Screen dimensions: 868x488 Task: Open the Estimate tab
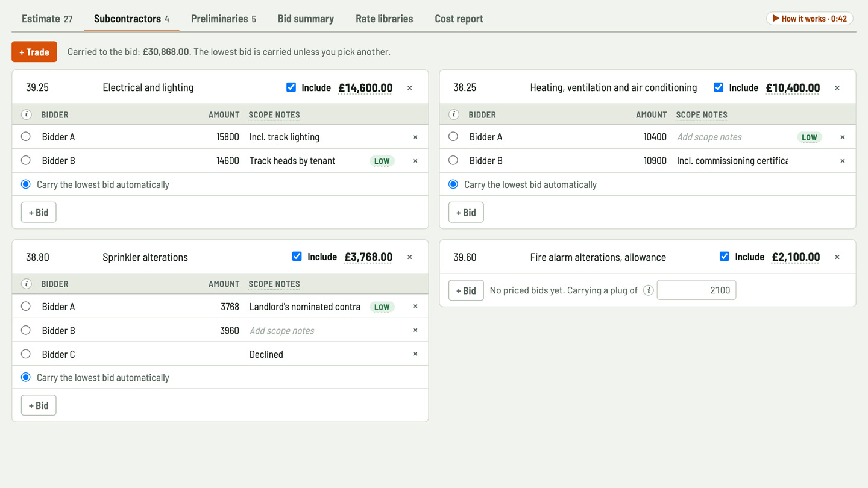47,19
